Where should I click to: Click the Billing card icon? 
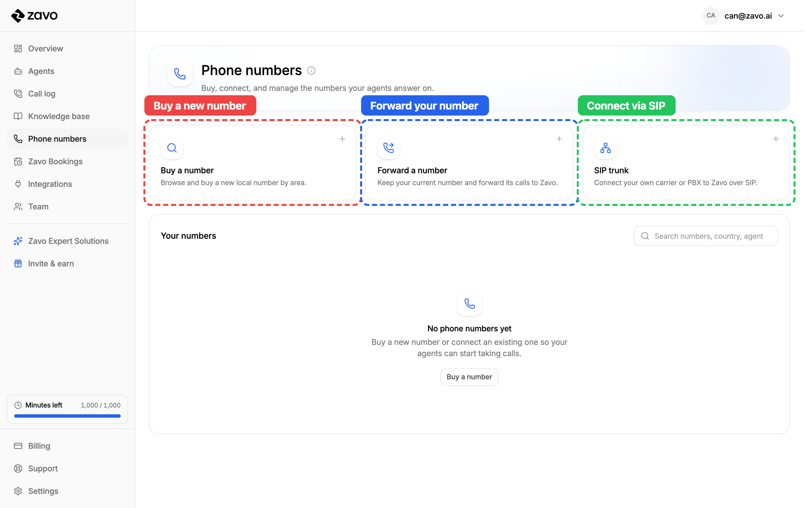[18, 446]
